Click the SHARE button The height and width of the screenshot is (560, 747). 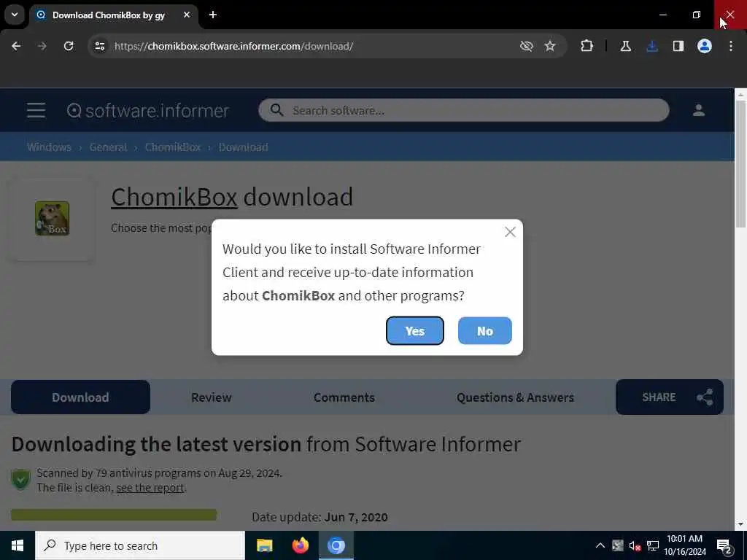click(670, 397)
